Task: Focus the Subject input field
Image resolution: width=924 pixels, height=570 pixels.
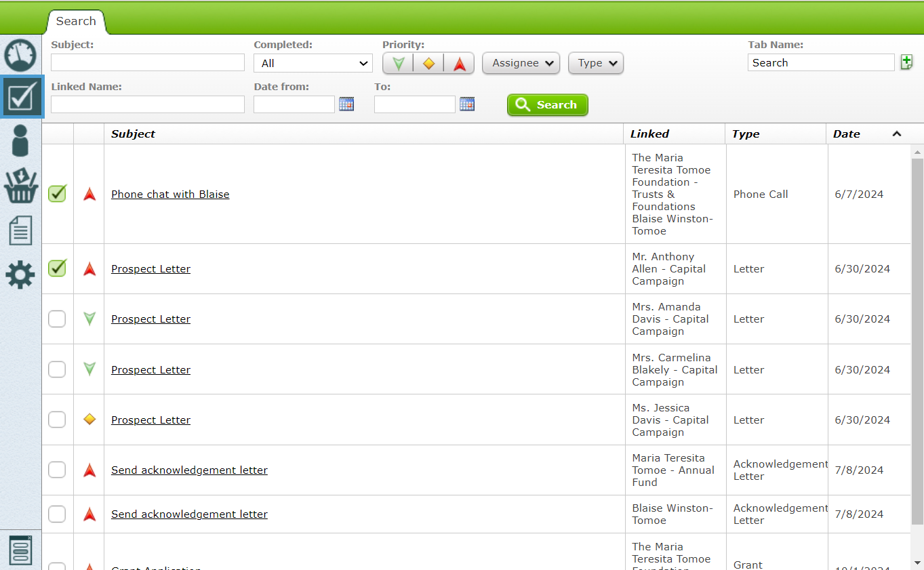Action: coord(148,62)
